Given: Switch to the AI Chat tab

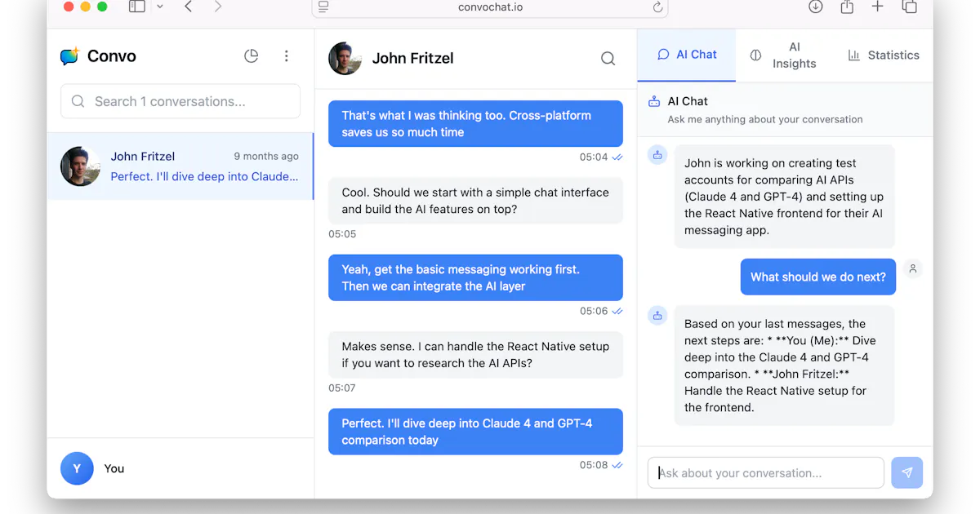Looking at the screenshot, I should click(x=687, y=55).
